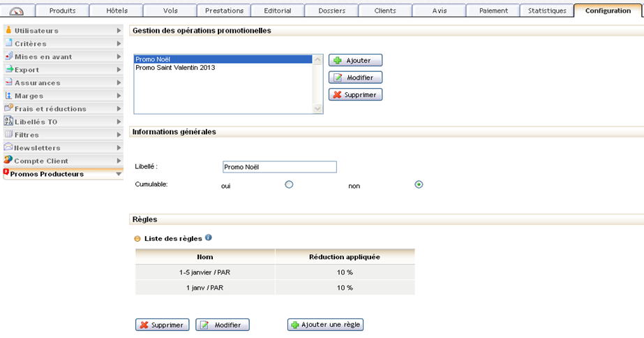Screen dimensions: 644x338
Task: Select the 'non' radio for Cumulable
Action: (419, 185)
